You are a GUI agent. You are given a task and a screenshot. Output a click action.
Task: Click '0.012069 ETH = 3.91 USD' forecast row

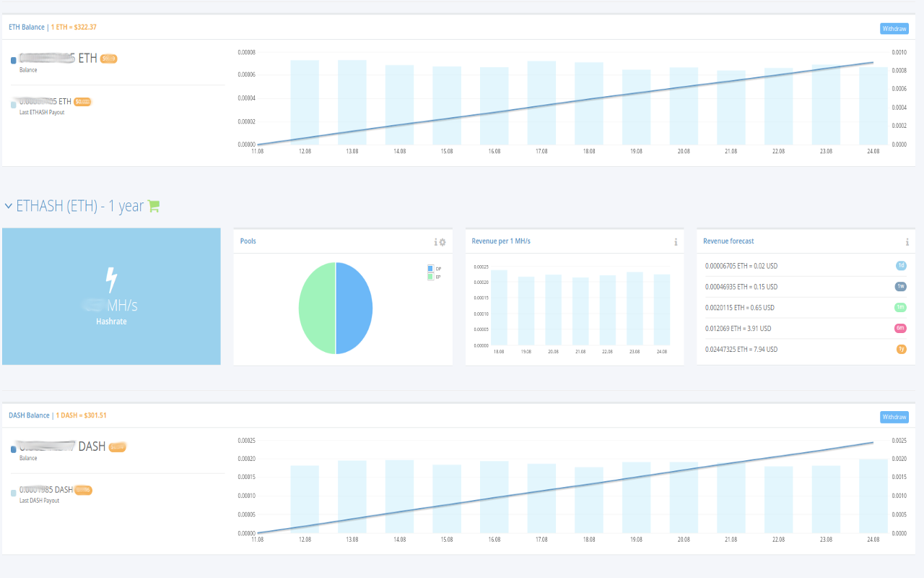click(806, 329)
